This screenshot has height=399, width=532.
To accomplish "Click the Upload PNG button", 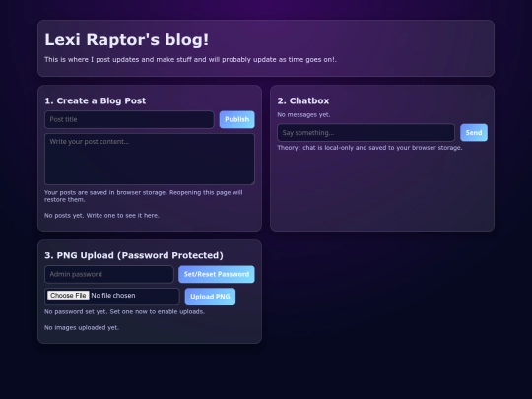I will [210, 297].
